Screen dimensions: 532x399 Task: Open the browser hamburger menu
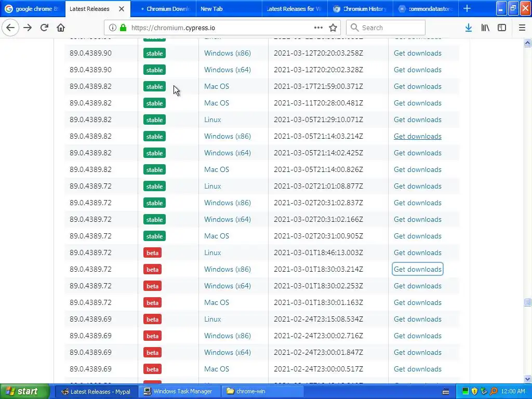coord(522,28)
